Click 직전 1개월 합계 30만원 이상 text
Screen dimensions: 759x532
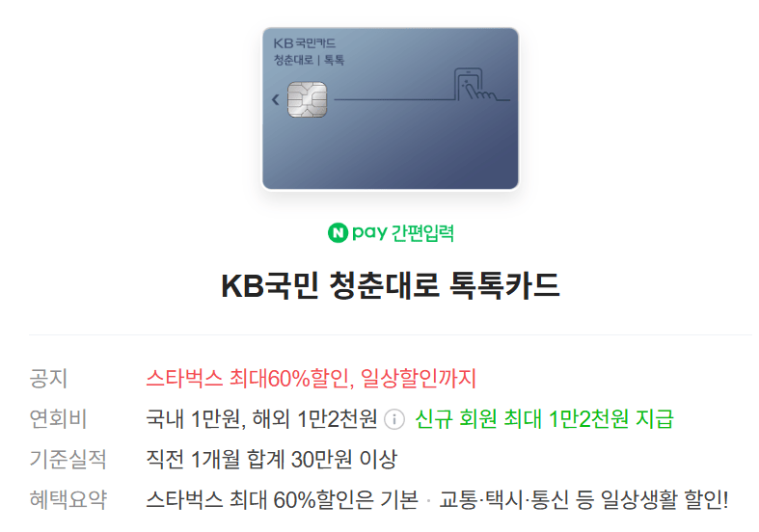[x=272, y=459]
